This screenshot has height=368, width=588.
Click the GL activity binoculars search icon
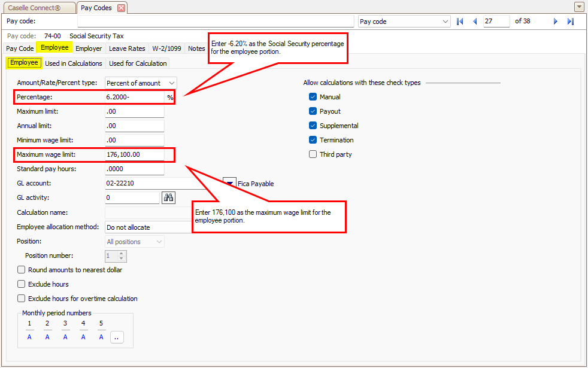(x=168, y=197)
